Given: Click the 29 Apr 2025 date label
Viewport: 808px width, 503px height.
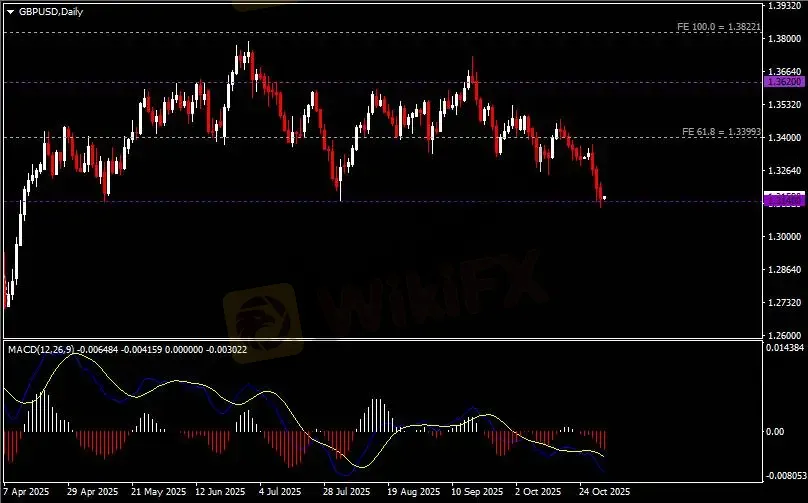Looking at the screenshot, I should pyautogui.click(x=93, y=492).
